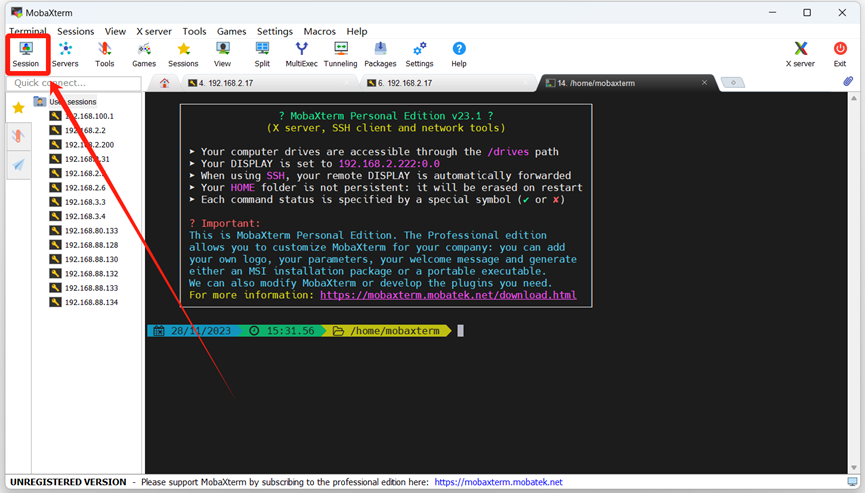Screen dimensions: 865x493
Task: Open the X server menu
Action: (x=153, y=31)
